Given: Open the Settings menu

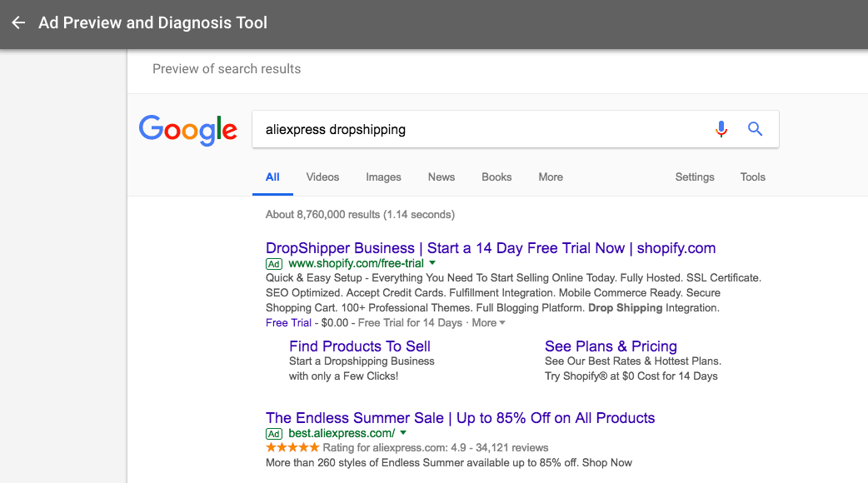Looking at the screenshot, I should 695,177.
